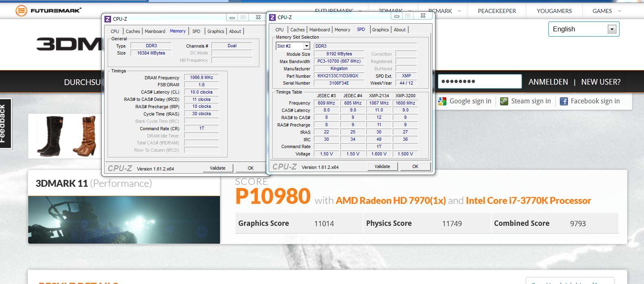644x284 pixels.
Task: Switch to the CPU tab in the right CPU-Z window
Action: 280,30
